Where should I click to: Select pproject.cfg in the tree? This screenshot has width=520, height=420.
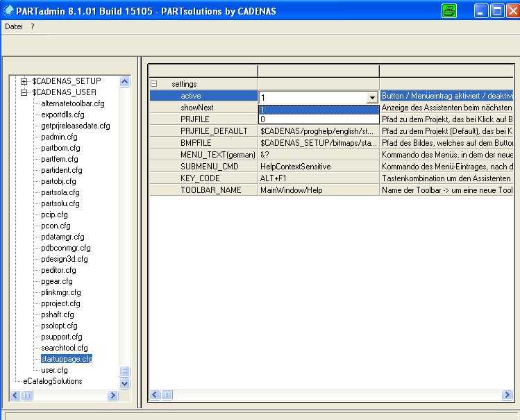tap(60, 303)
